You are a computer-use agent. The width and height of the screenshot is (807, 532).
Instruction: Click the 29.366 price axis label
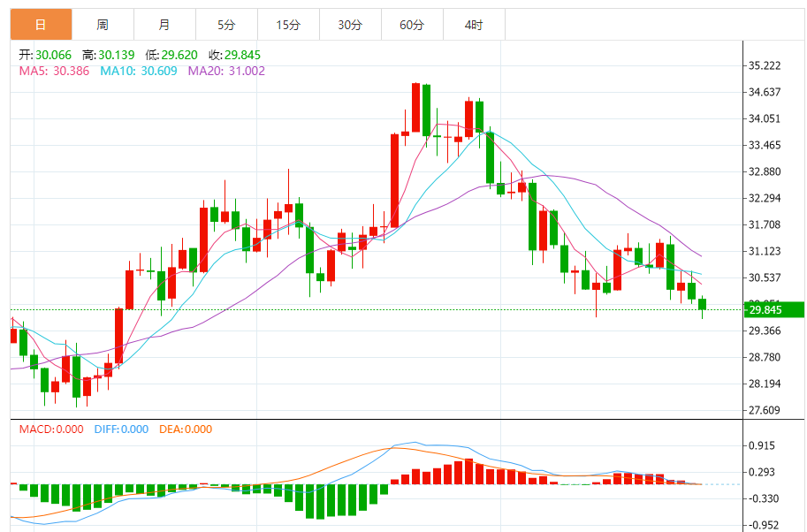pos(765,331)
